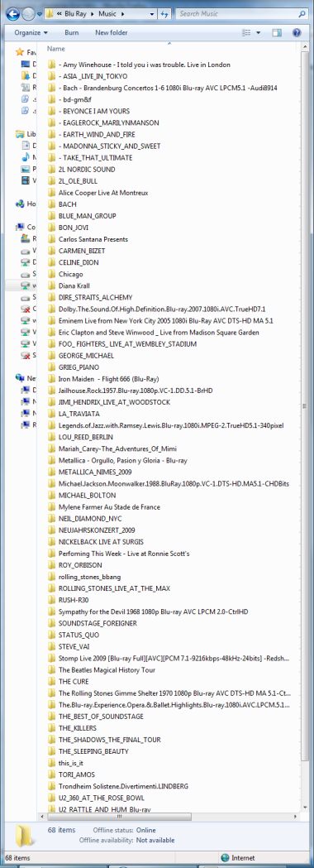The width and height of the screenshot is (314, 868).
Task: Open the recent pages dropdown arrow
Action: (x=40, y=14)
